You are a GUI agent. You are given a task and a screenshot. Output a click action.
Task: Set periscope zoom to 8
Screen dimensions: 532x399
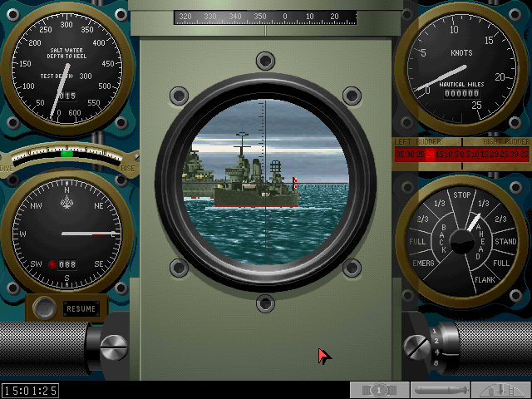click(x=436, y=363)
